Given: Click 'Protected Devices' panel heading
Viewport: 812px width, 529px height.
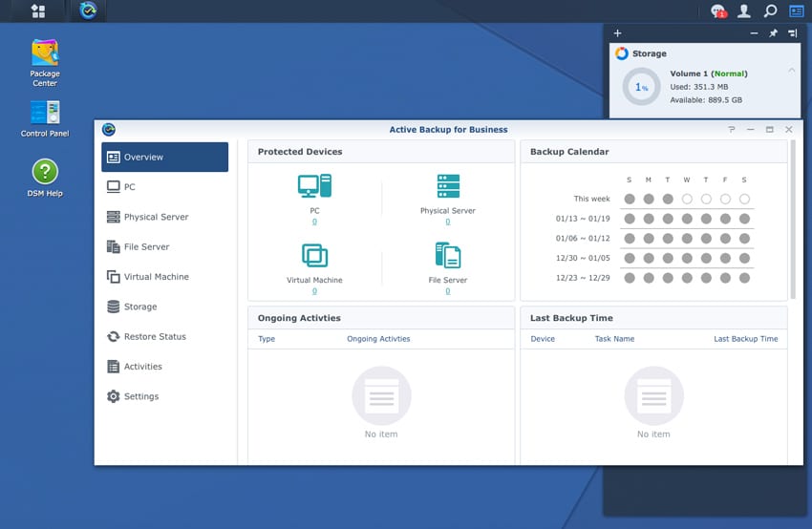Looking at the screenshot, I should (300, 152).
